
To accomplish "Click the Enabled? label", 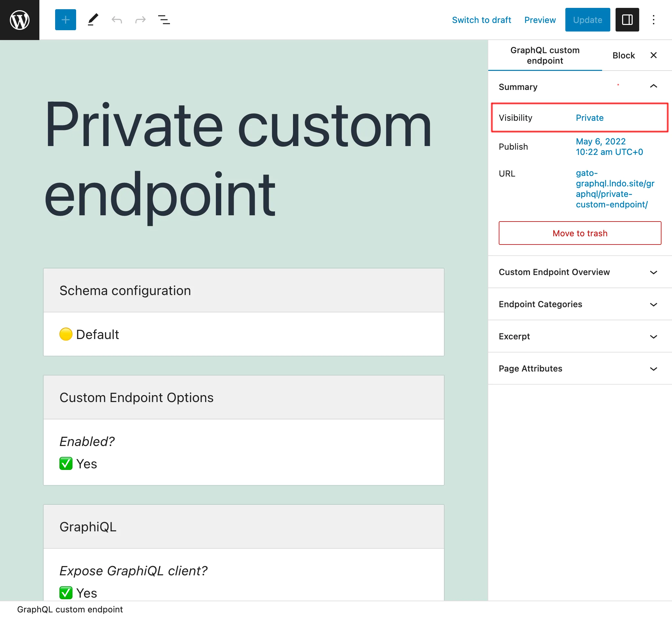I will click(x=87, y=441).
